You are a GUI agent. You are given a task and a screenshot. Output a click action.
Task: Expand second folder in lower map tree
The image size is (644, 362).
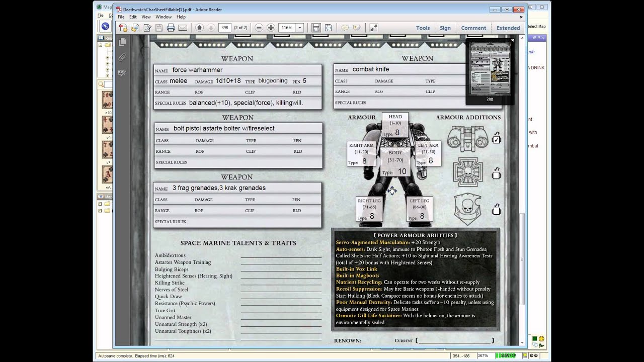(101, 211)
